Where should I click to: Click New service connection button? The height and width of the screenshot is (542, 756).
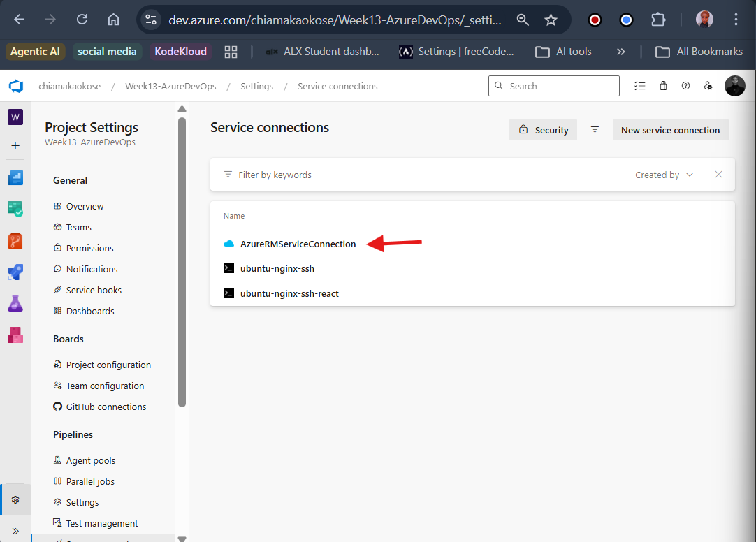[x=670, y=130]
